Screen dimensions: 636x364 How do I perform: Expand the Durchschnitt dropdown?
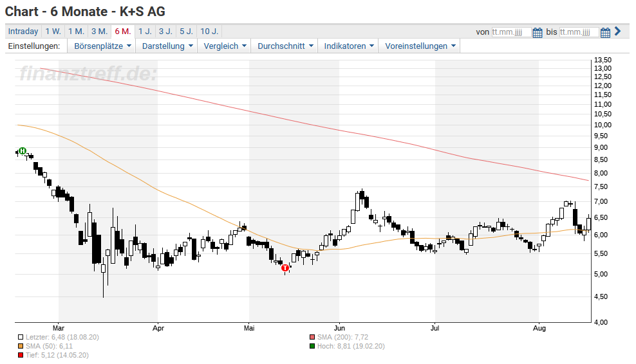coord(285,46)
